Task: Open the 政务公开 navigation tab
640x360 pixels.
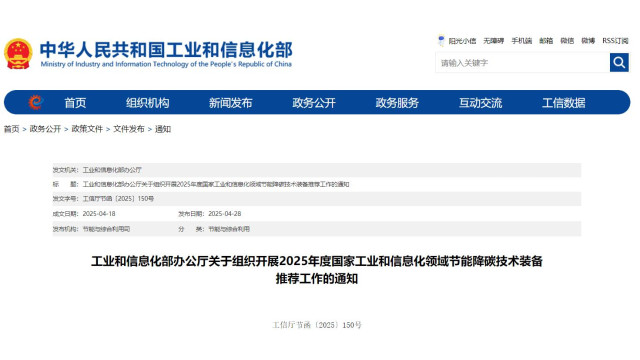Action: click(314, 103)
